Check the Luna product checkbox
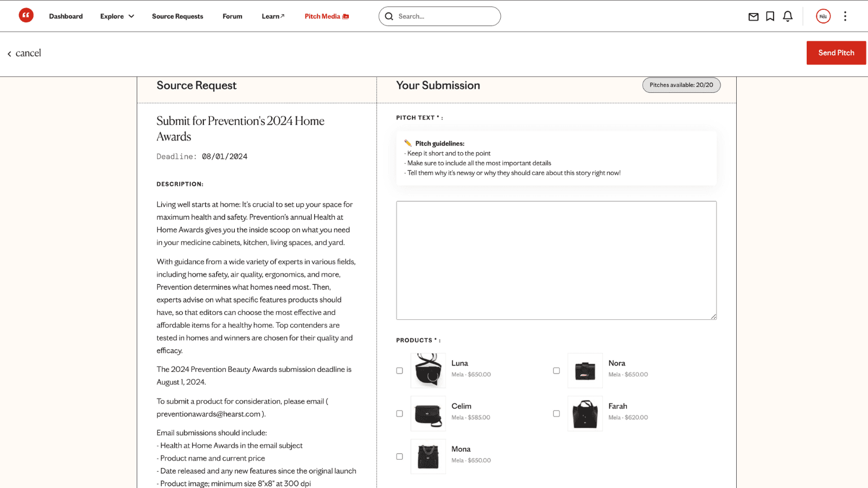The height and width of the screenshot is (488, 868). [x=400, y=371]
